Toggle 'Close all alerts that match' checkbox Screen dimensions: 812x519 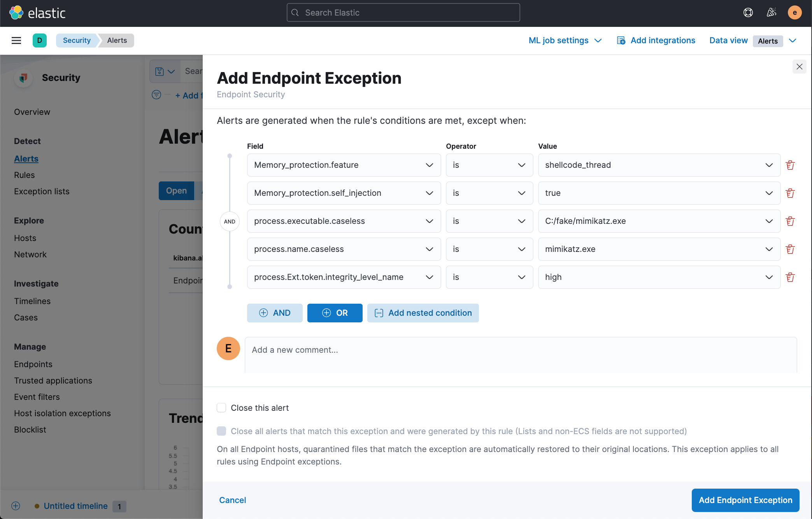(221, 431)
